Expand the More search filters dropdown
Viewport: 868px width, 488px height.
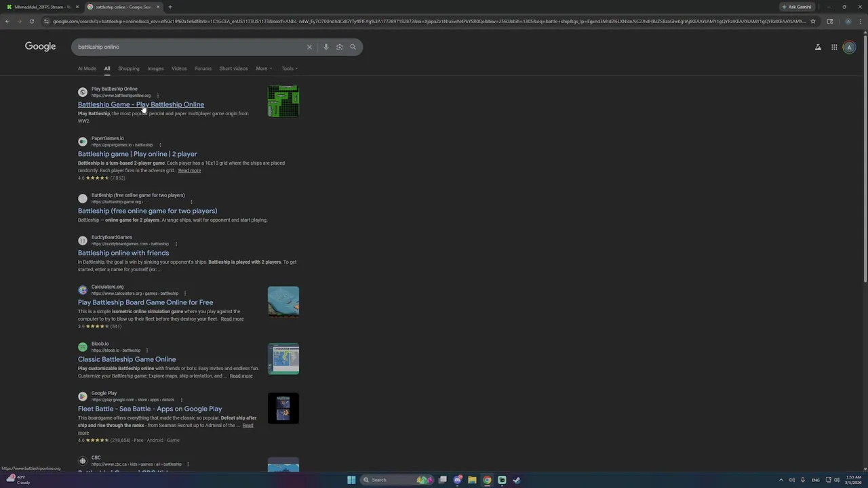point(264,68)
